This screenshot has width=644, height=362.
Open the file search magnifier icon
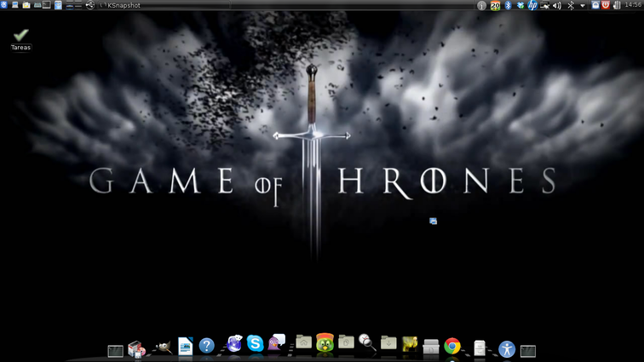pos(367,342)
